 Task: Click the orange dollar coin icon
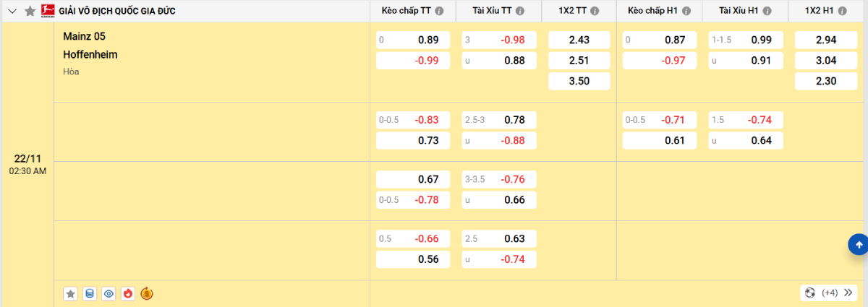(x=147, y=293)
